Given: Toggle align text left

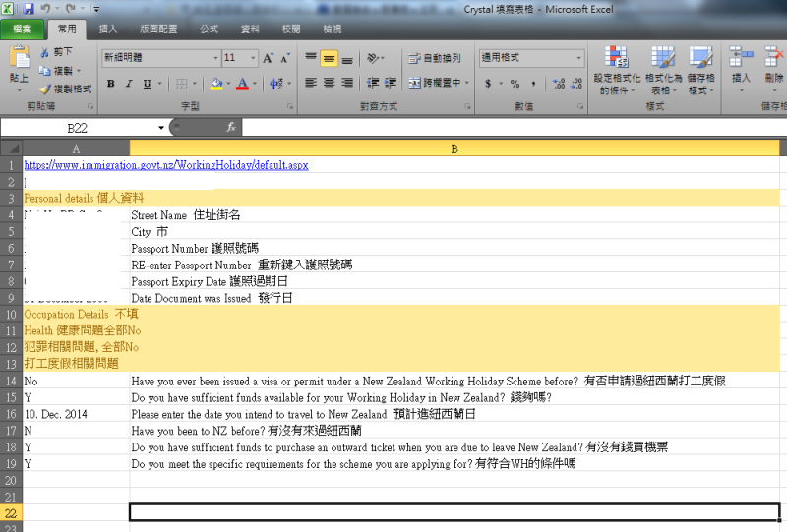Looking at the screenshot, I should tap(311, 83).
